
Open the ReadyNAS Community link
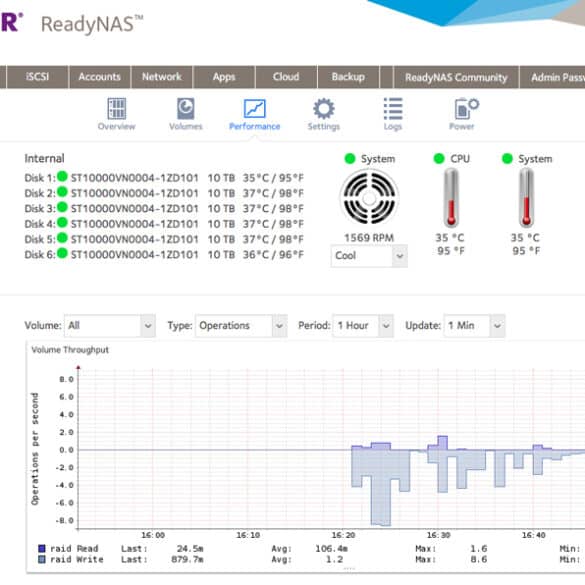coord(456,77)
